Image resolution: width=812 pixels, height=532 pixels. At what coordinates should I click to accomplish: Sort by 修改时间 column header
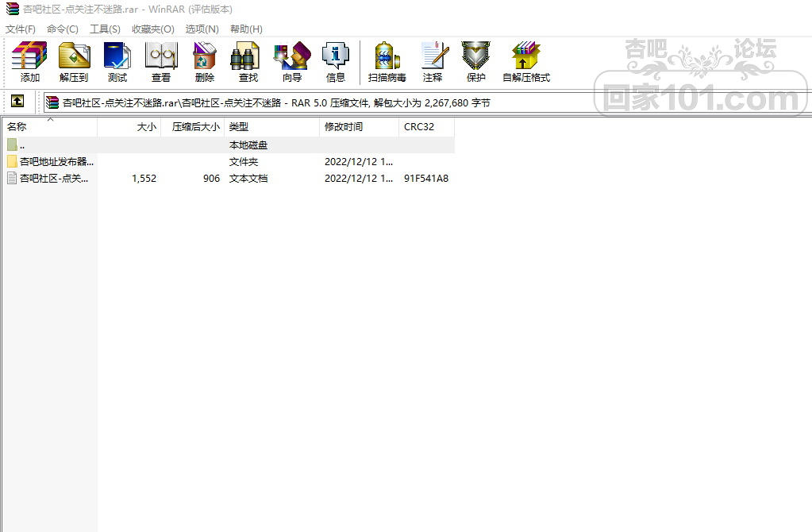(360, 127)
